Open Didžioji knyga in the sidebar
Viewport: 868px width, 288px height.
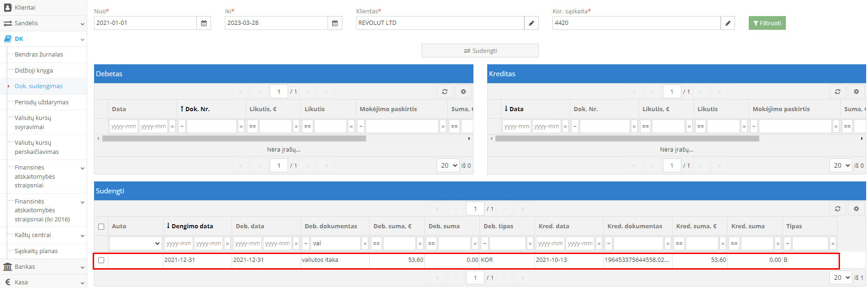[x=34, y=70]
